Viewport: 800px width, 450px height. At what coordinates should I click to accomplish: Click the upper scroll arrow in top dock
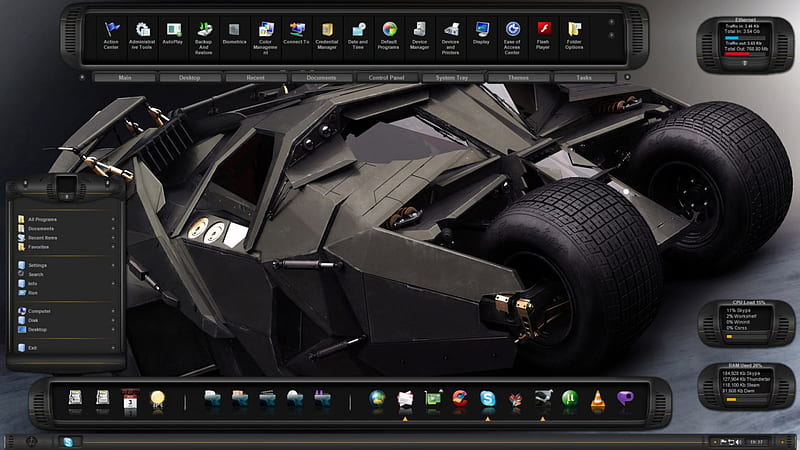click(x=611, y=22)
